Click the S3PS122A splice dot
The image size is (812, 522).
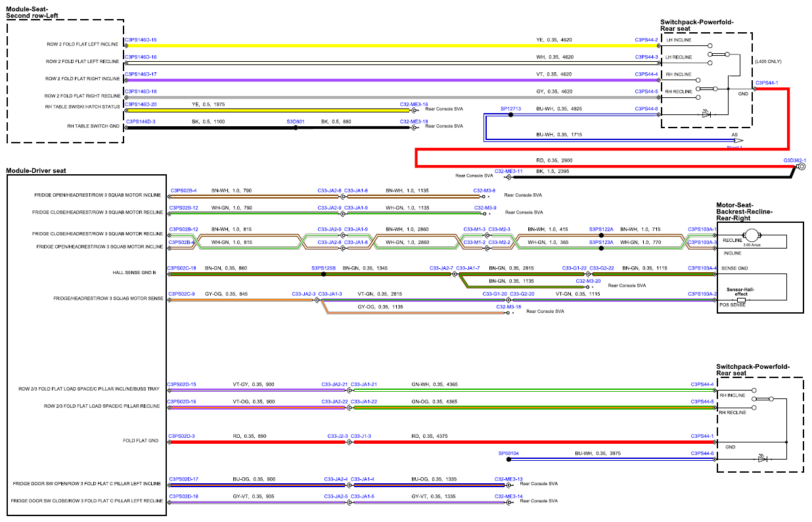coord(601,235)
